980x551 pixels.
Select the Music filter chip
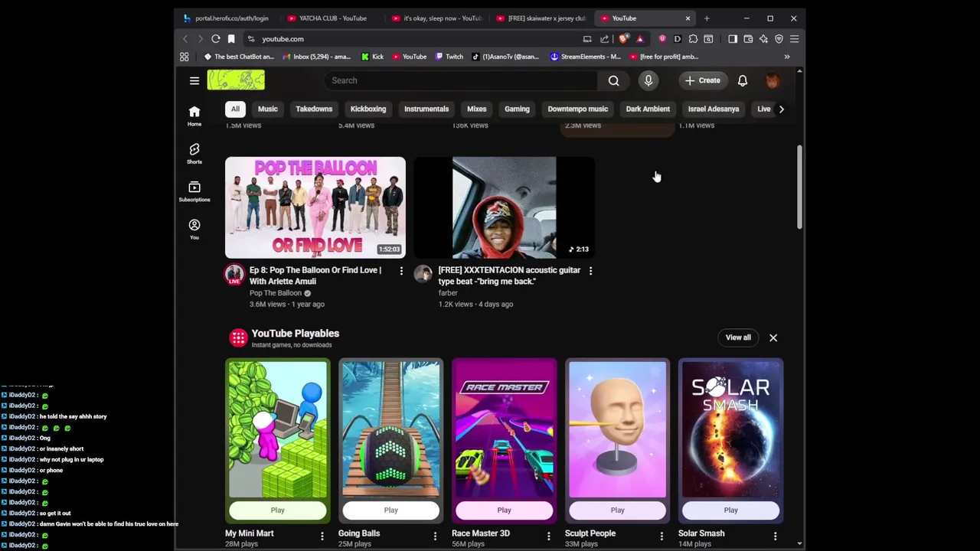[267, 109]
